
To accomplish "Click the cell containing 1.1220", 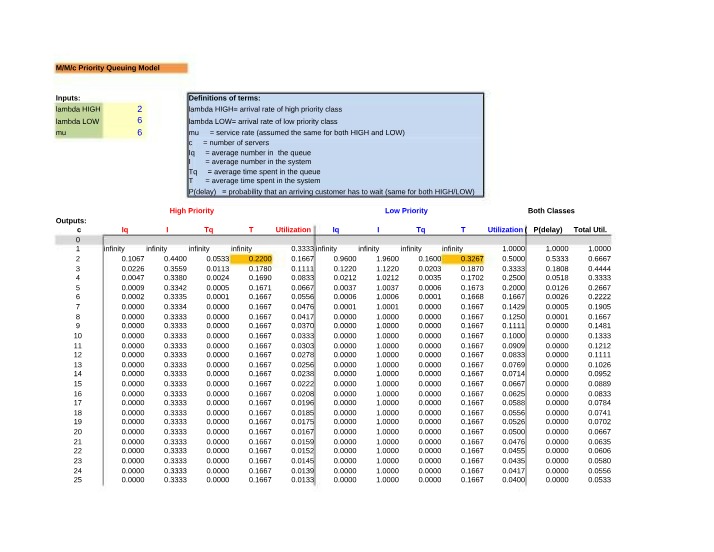I will tap(388, 269).
